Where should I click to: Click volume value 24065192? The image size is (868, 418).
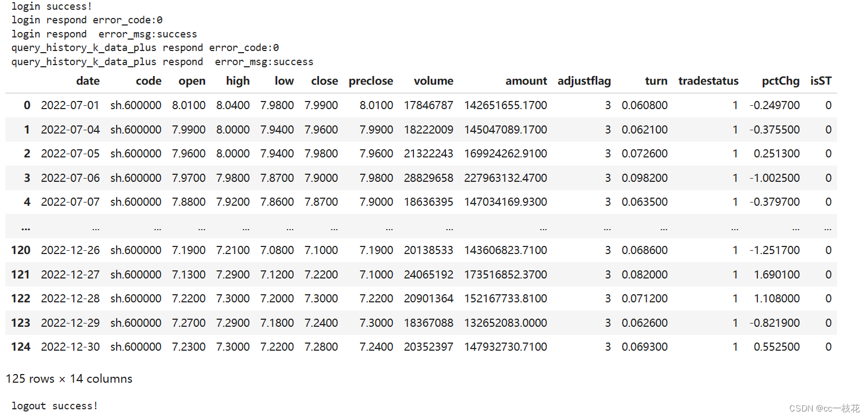point(429,275)
